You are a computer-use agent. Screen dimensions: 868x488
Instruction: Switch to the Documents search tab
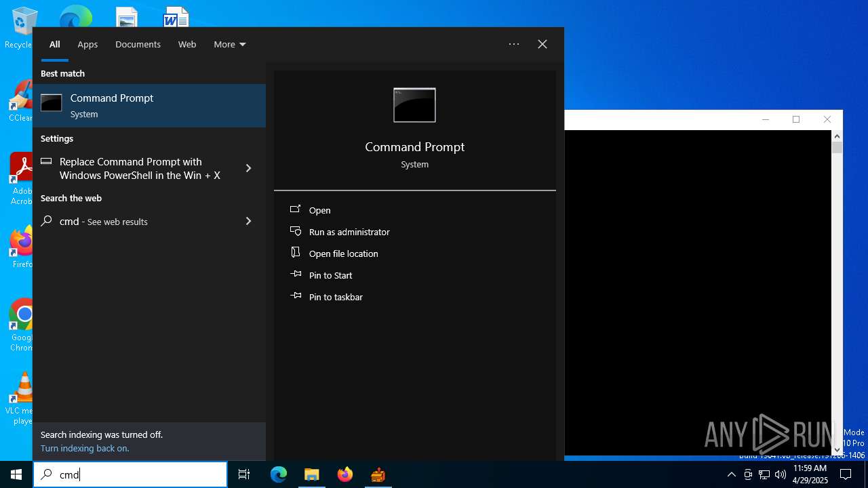tap(138, 44)
